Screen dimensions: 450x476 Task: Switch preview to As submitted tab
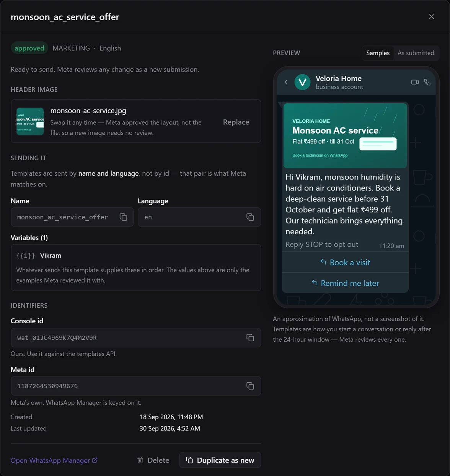416,53
